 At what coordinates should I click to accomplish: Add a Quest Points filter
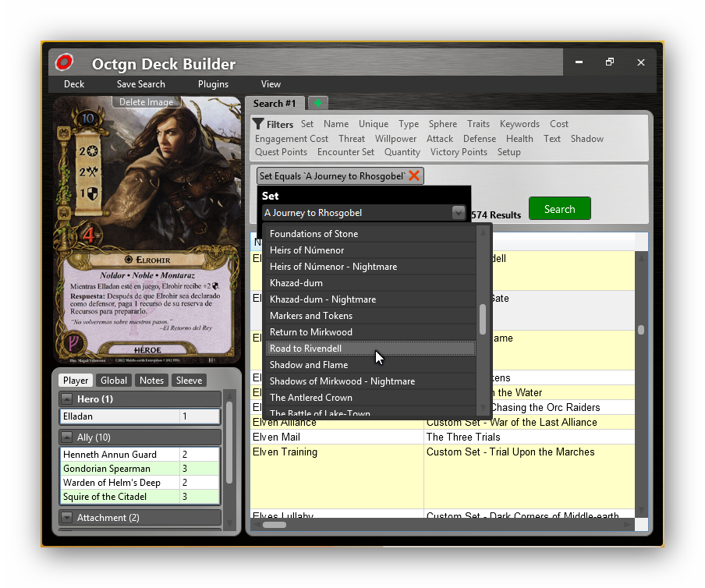(x=281, y=152)
